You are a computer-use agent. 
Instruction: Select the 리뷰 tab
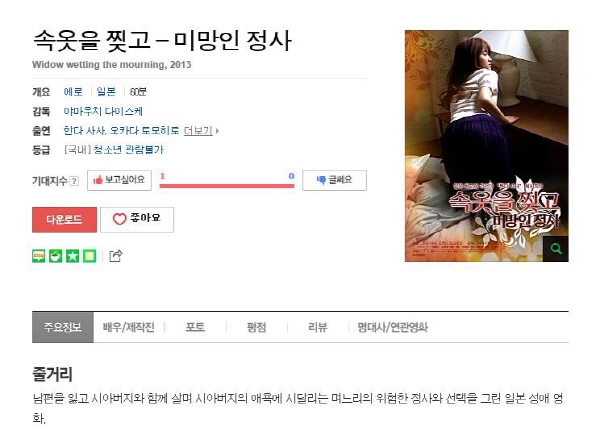pyautogui.click(x=318, y=327)
